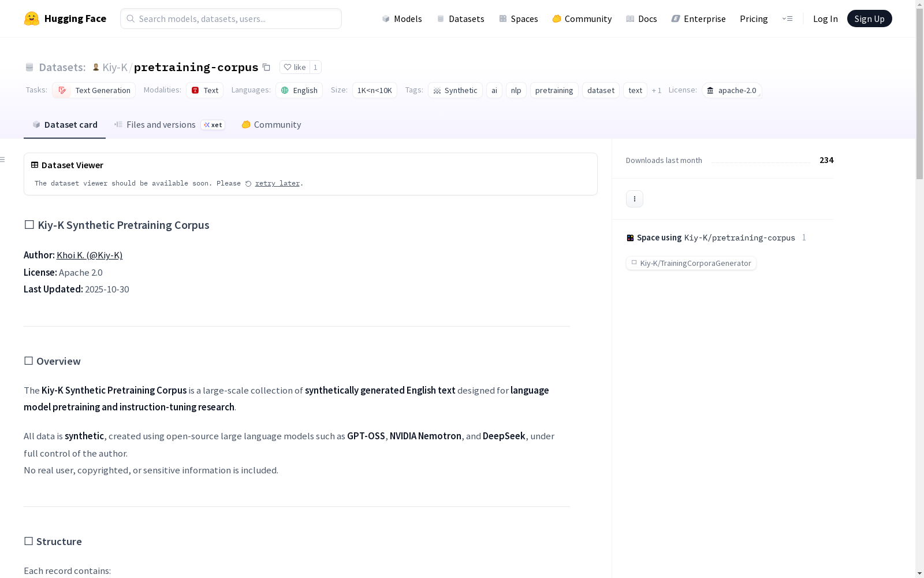Select the English language tag
The width and height of the screenshot is (924, 578).
299,90
